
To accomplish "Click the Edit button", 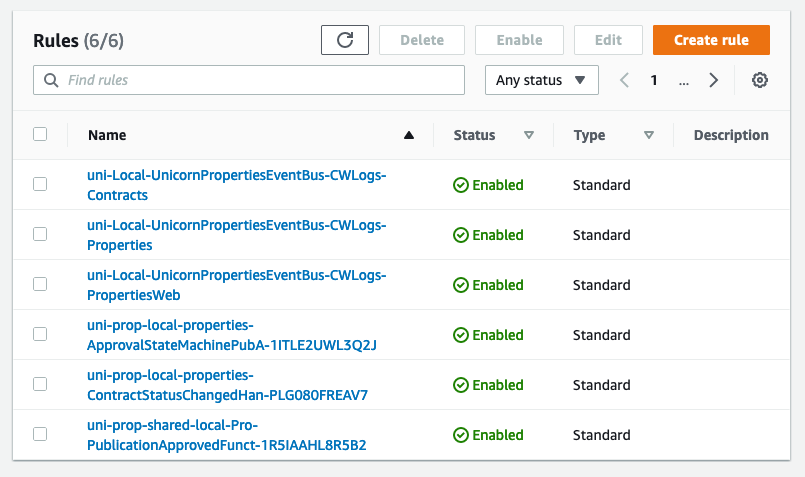I will (608, 40).
